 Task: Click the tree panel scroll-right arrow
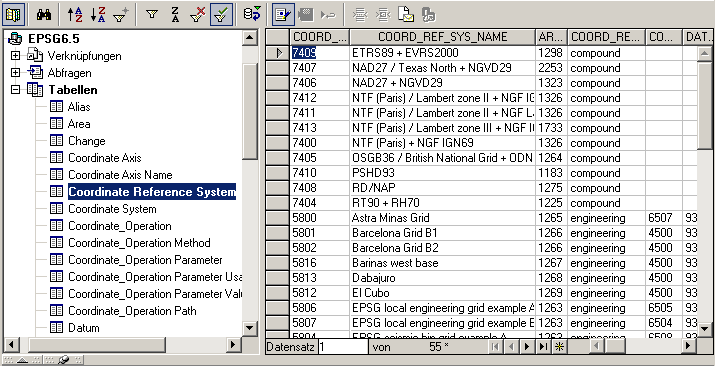(x=234, y=344)
